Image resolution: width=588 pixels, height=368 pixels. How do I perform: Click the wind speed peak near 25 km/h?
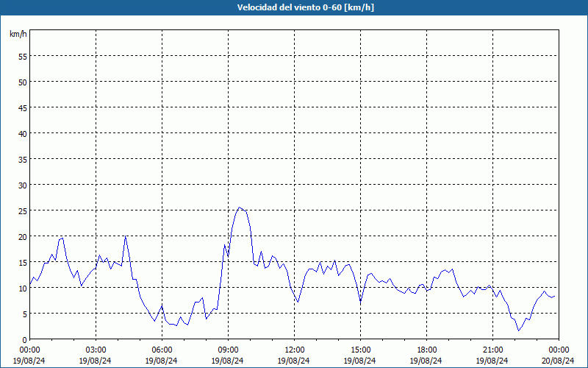coord(240,208)
